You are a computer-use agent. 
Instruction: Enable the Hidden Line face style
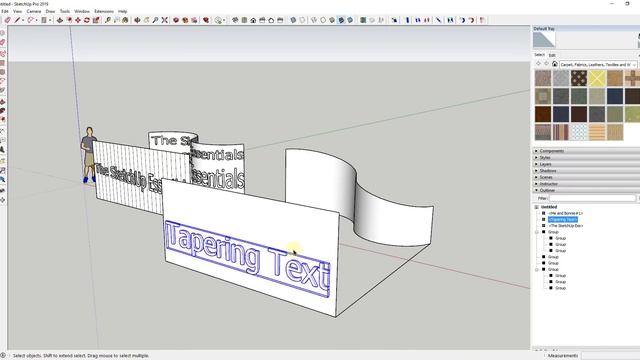322,20
